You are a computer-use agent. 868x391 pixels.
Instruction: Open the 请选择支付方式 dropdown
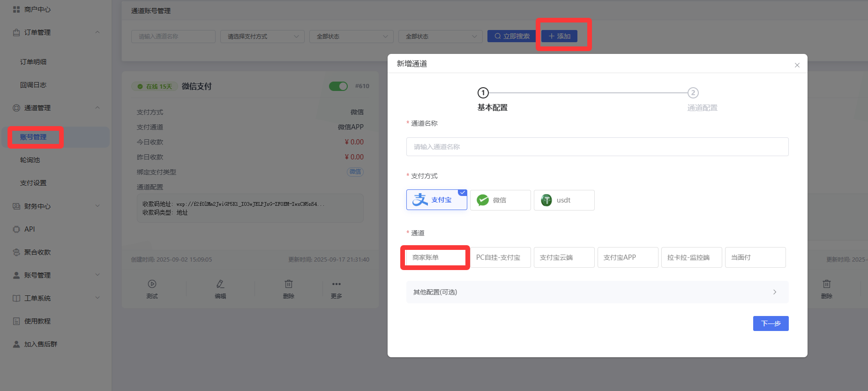tap(262, 37)
